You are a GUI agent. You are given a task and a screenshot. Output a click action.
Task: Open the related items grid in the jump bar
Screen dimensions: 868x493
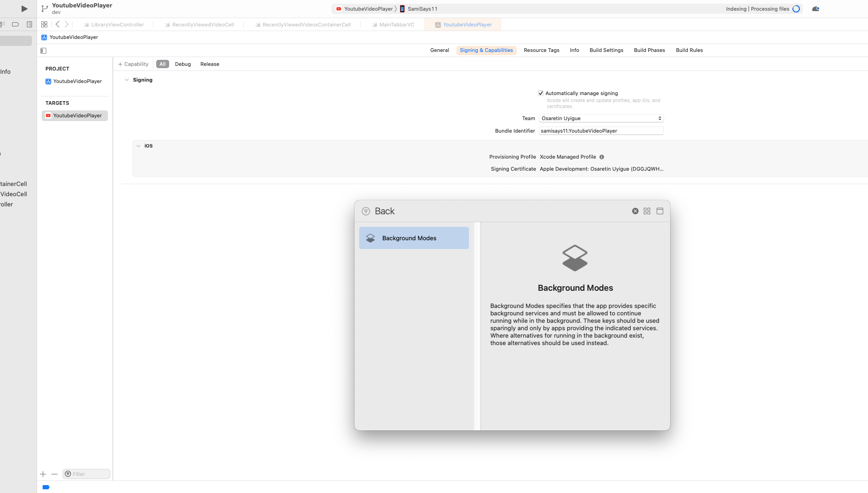point(44,24)
